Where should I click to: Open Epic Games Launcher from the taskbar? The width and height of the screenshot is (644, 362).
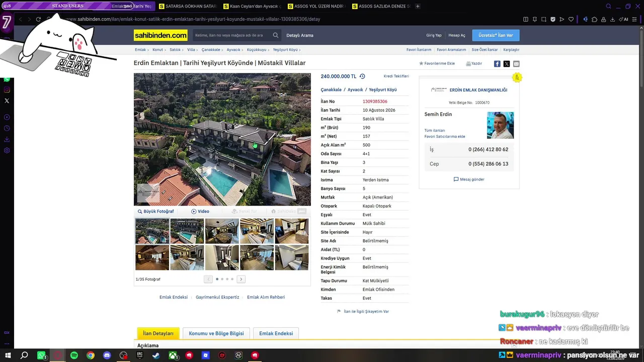coord(140,355)
